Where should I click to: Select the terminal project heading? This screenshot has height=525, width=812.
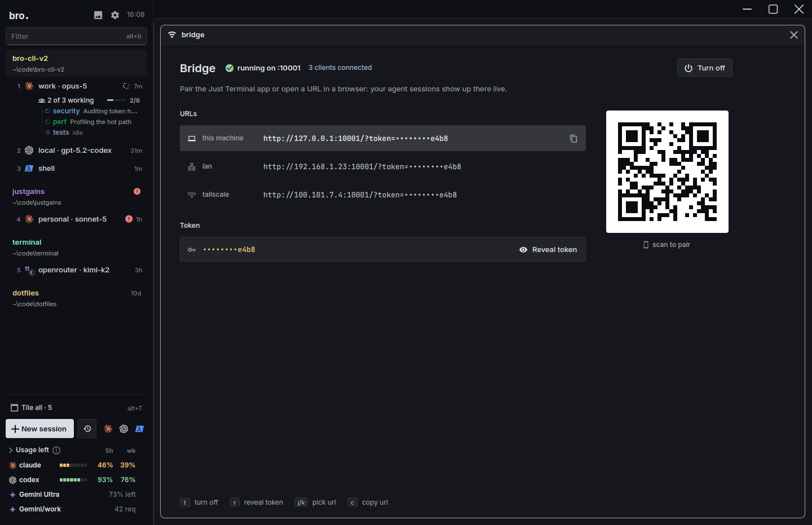(27, 242)
